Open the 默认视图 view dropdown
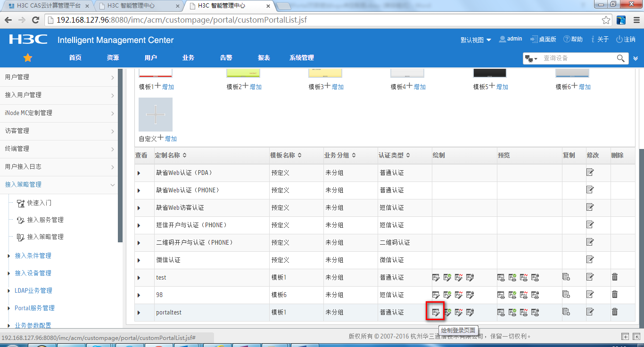Image resolution: width=644 pixels, height=347 pixels. coord(476,40)
